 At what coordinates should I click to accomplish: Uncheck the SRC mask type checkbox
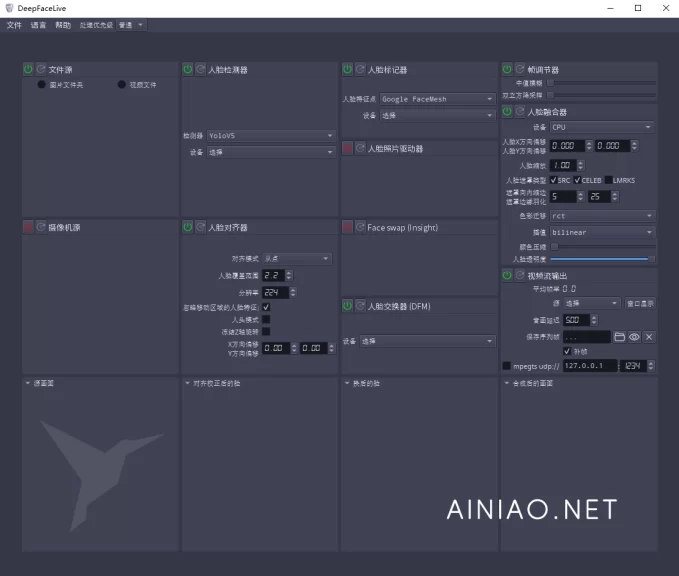coord(553,180)
